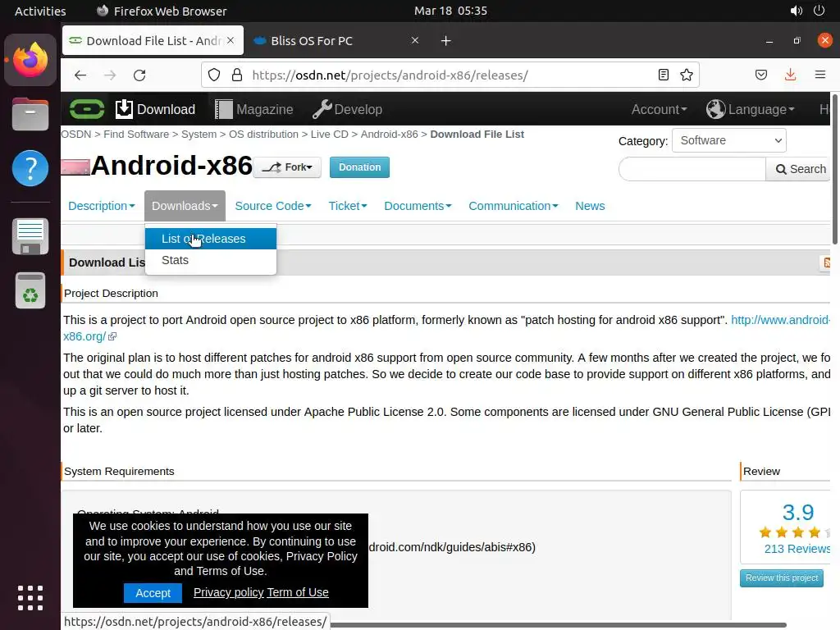Screen dimensions: 840x630
Task: Open the Activities overview
Action: [x=40, y=11]
